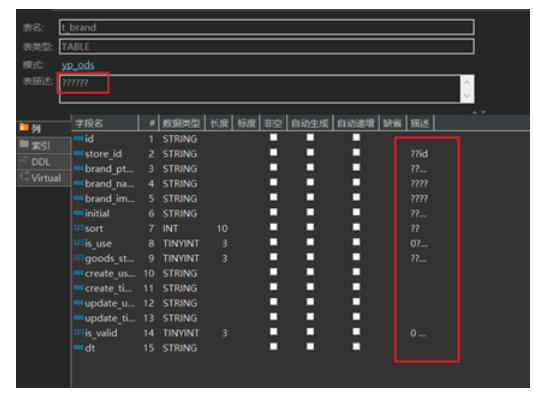Click string type icon of initial column
Viewport: 533px width, 395px height.
click(79, 212)
